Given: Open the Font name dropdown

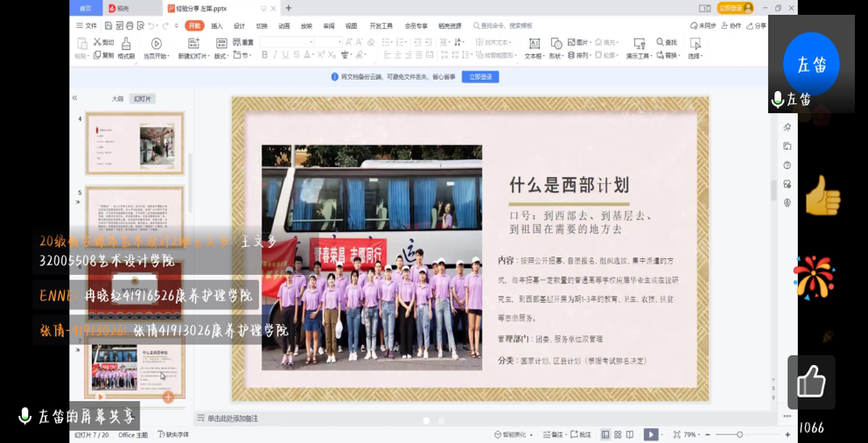Looking at the screenshot, I should point(311,42).
